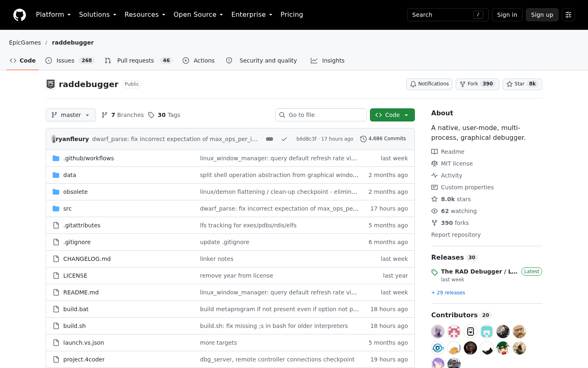Screen dimensions: 588x368
Task: Click the Go to file field
Action: [x=321, y=115]
